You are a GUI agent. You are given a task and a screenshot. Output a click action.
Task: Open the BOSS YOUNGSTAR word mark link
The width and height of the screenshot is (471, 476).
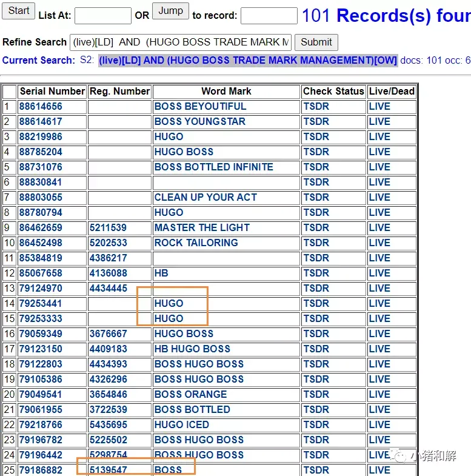coord(199,122)
